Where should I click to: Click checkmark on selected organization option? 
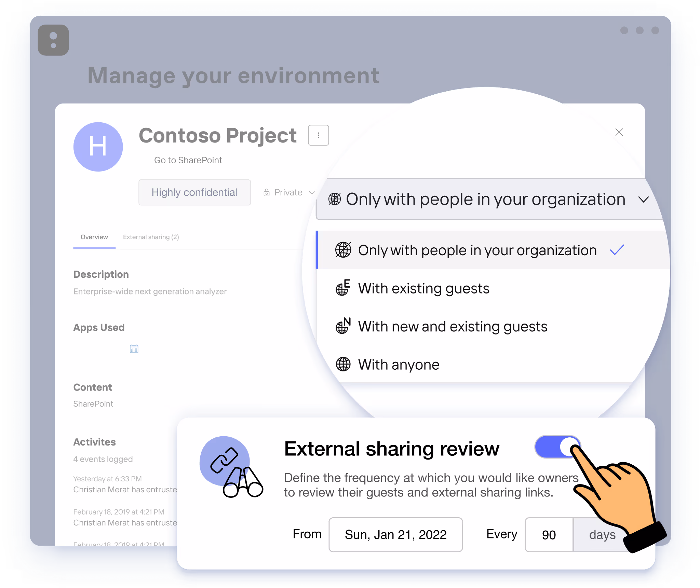click(617, 250)
